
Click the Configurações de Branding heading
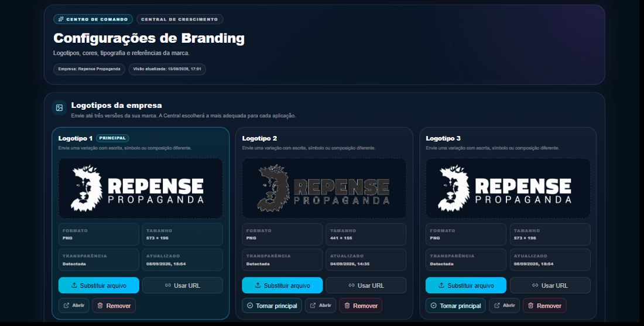(149, 38)
